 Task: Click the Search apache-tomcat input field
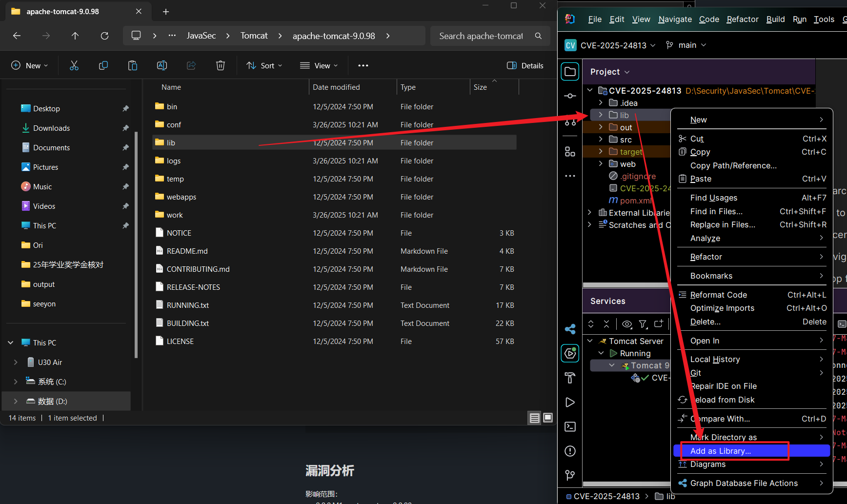(481, 36)
